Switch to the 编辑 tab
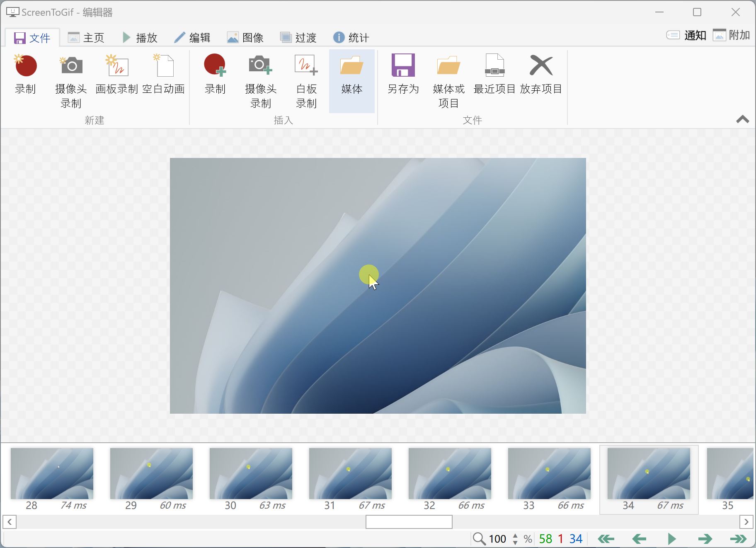This screenshot has width=756, height=548. click(x=192, y=38)
